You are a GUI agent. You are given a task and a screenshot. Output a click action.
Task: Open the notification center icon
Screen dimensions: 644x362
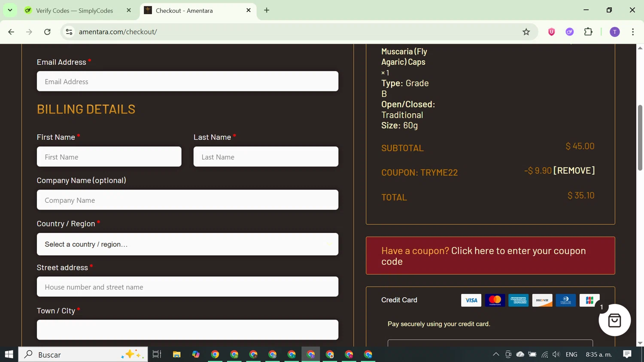(x=627, y=354)
